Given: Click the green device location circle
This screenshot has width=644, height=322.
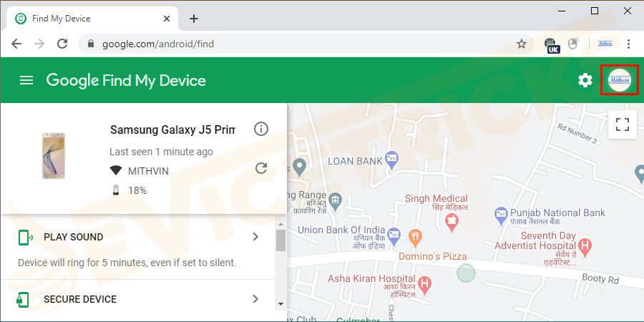Looking at the screenshot, I should point(466,273).
